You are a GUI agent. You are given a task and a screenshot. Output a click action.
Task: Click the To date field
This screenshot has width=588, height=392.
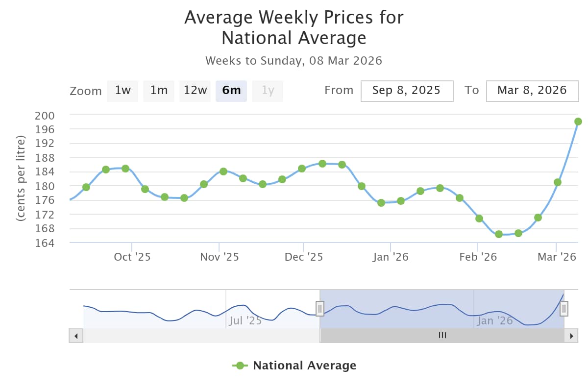(x=532, y=91)
